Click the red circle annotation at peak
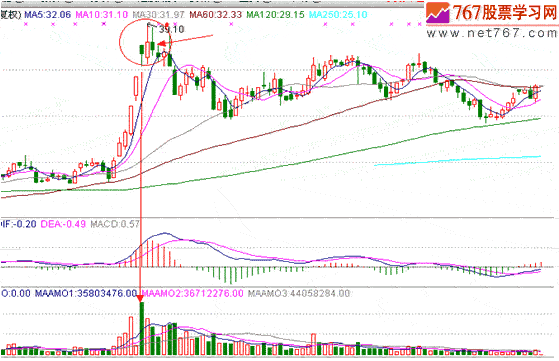This screenshot has width=559, height=361. [x=145, y=43]
